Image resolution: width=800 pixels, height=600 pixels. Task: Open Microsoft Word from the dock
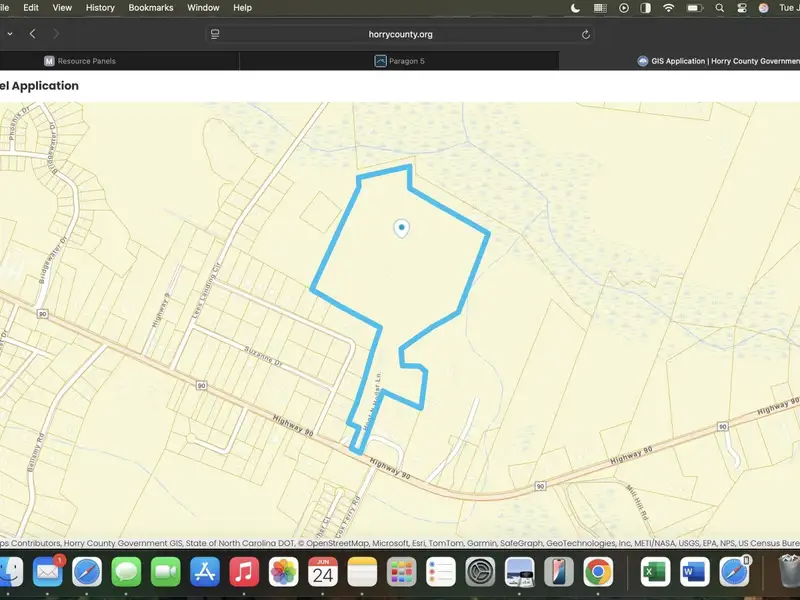pos(694,571)
